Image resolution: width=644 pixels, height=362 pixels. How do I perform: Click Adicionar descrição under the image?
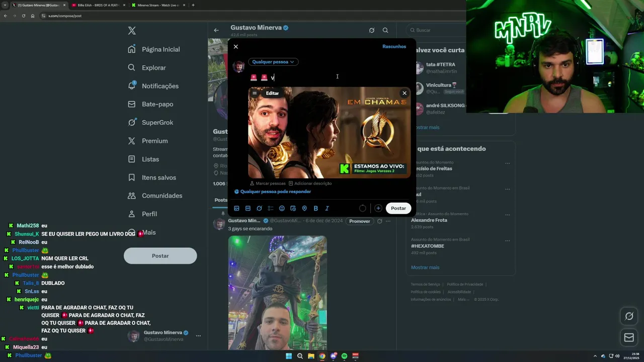310,184
